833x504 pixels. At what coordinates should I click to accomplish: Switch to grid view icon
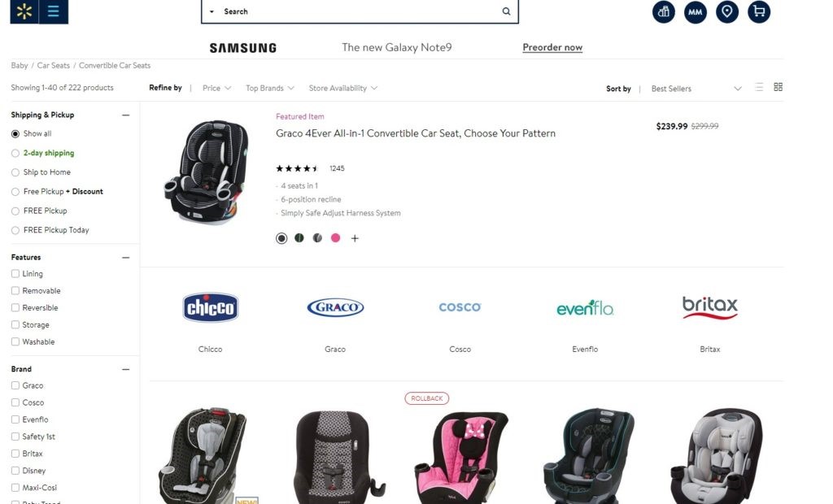[x=778, y=87]
